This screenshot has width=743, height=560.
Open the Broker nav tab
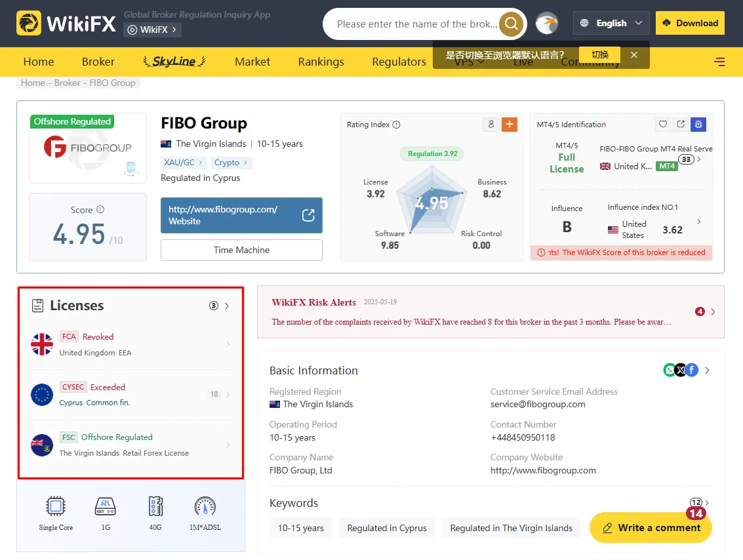[98, 62]
